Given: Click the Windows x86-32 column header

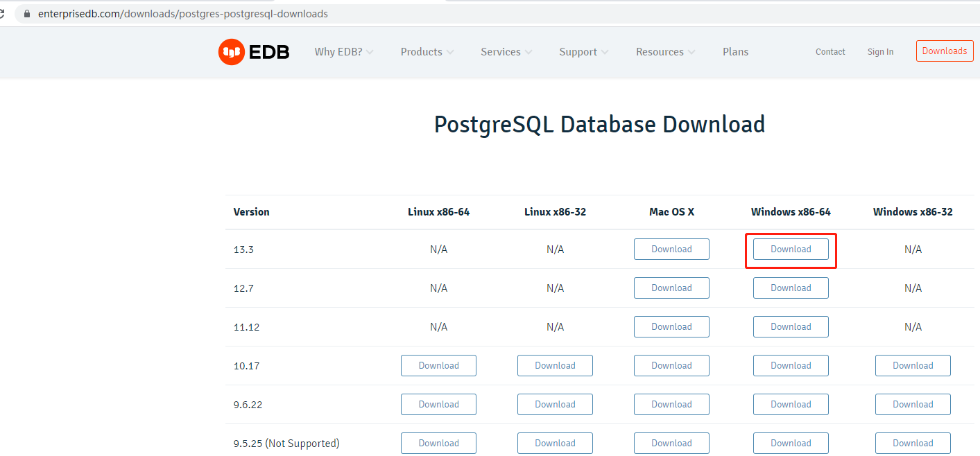Looking at the screenshot, I should click(913, 212).
